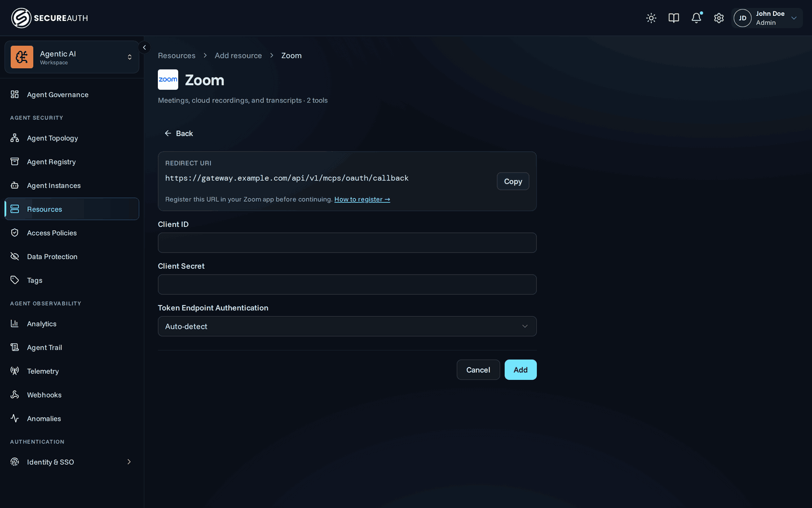Click the Zoom breadcrumb text

point(292,55)
